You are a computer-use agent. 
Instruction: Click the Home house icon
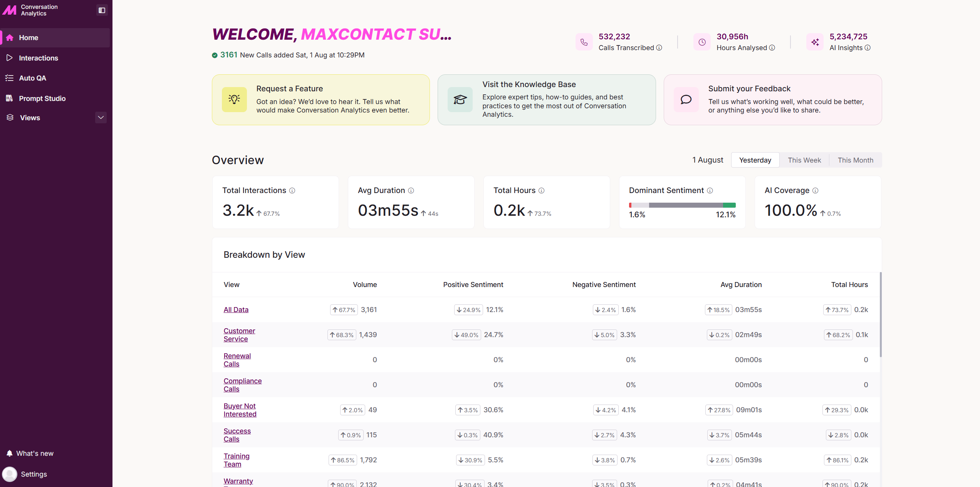(x=10, y=38)
